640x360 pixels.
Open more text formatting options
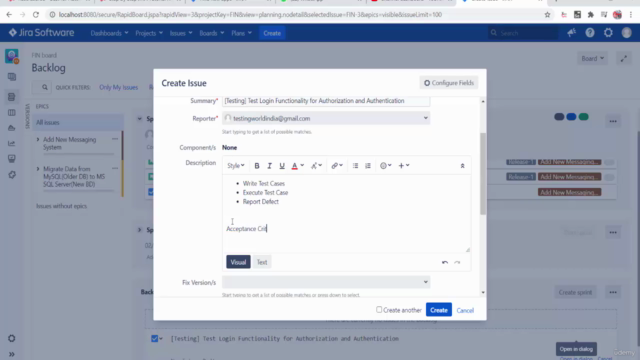point(316,166)
